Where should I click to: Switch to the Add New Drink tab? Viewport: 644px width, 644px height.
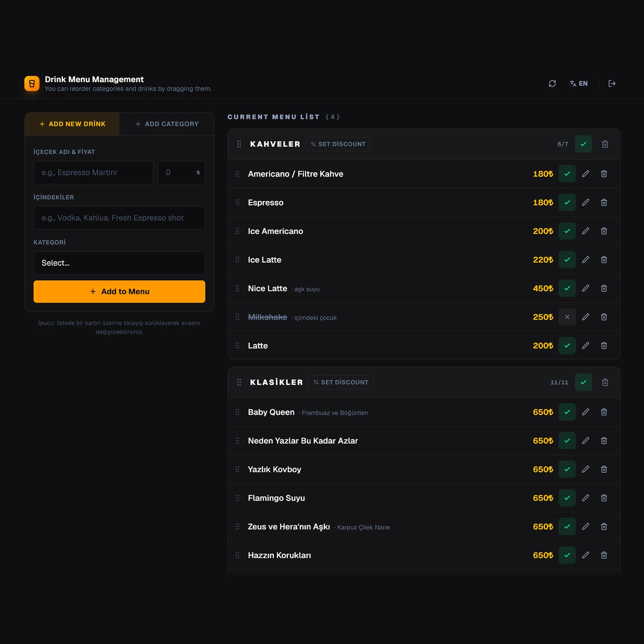click(72, 124)
